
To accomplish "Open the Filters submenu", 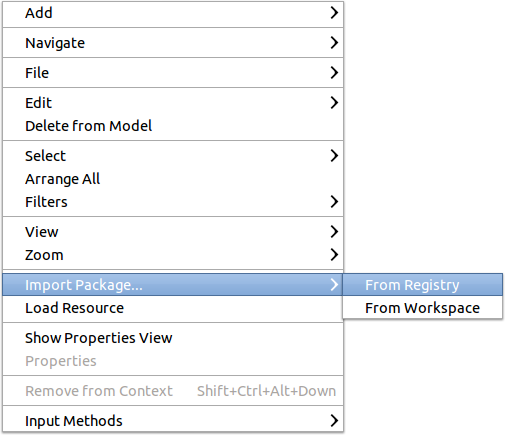I will [173, 202].
